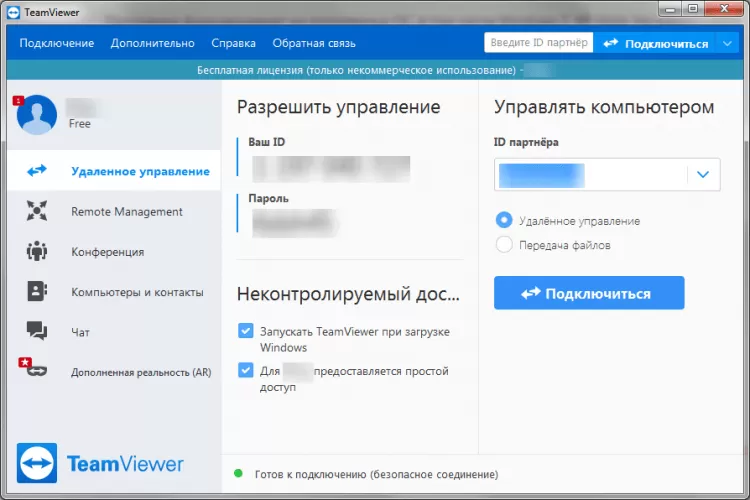750x500 pixels.
Task: Open the Чат label in sidebar
Action: [x=80, y=332]
